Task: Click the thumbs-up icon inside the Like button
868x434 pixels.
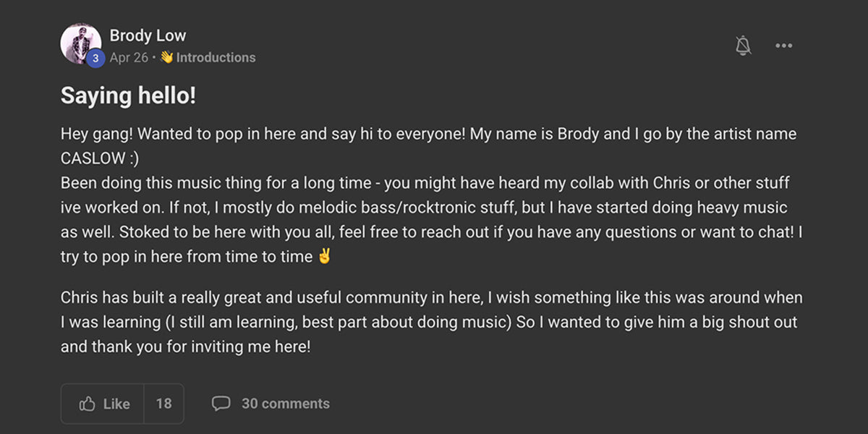Action: coord(88,404)
